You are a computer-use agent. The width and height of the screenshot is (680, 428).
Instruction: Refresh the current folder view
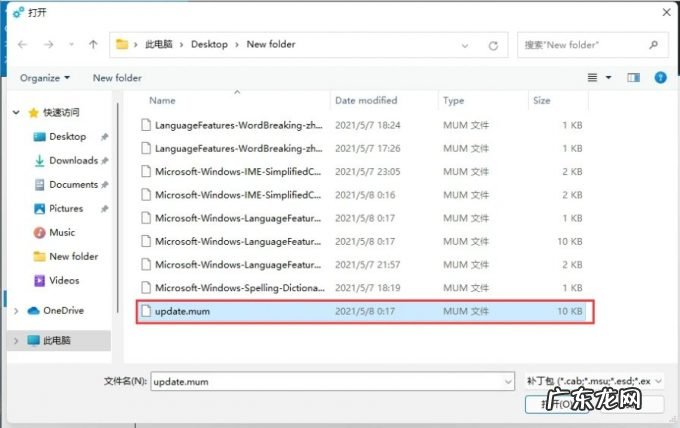point(493,46)
